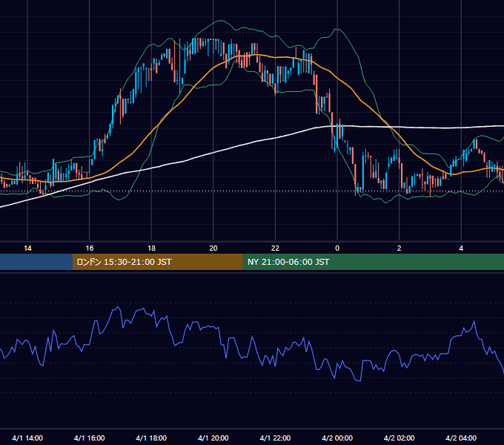
Task: Click the 20 hour label on the price chart axis
Action: 213,248
